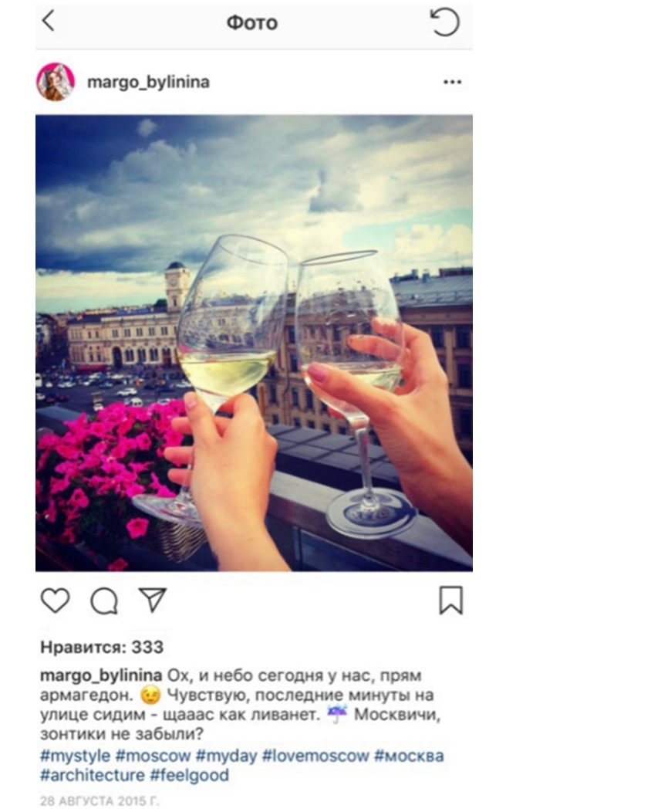Open the #moscow hashtag

point(153,756)
